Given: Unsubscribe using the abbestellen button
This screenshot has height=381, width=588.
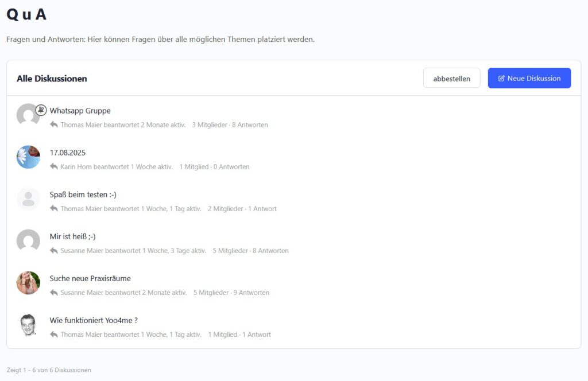Looking at the screenshot, I should (451, 78).
